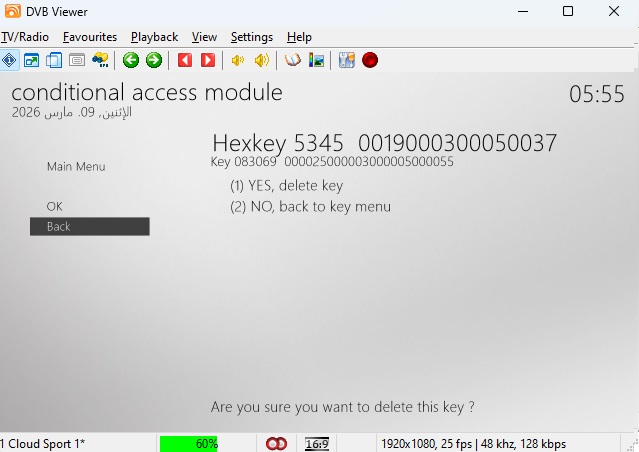This screenshot has height=452, width=639.
Task: Start recording with the red record button
Action: point(370,60)
